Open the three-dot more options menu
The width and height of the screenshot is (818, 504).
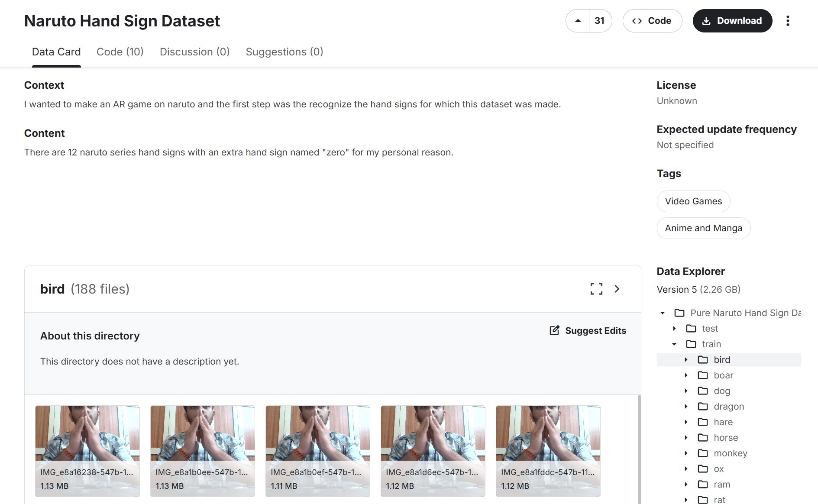[788, 21]
